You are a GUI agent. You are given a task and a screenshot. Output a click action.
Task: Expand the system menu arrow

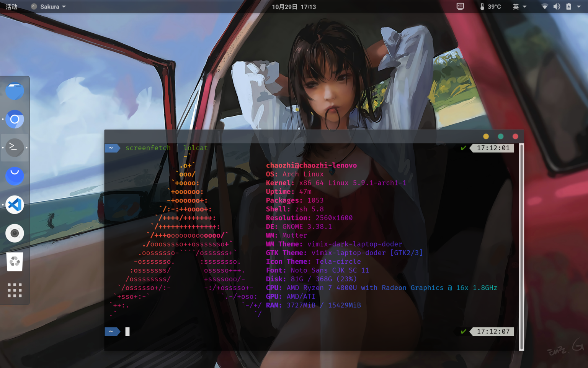[579, 7]
